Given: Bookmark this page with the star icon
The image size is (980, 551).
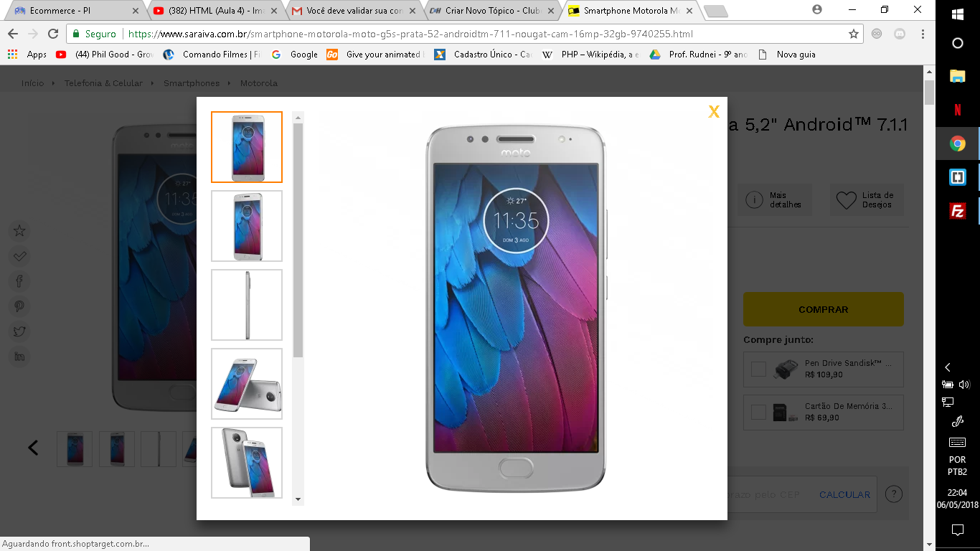Looking at the screenshot, I should (854, 34).
